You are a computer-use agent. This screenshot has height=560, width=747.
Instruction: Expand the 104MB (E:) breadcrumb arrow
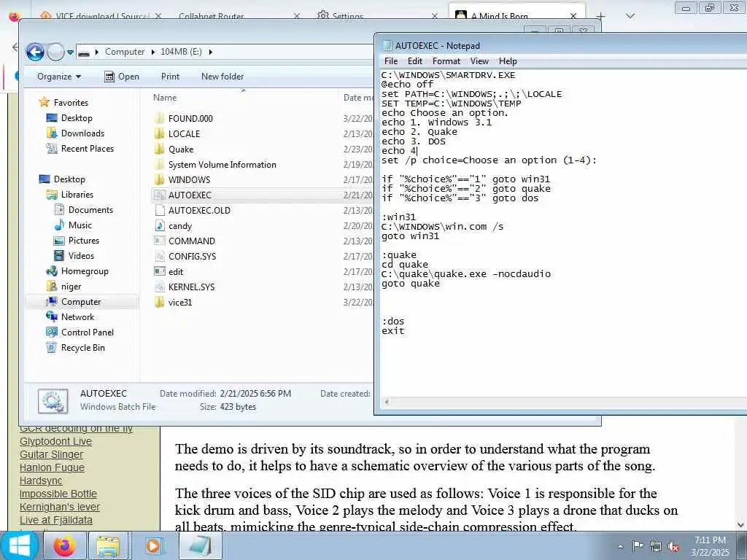210,52
